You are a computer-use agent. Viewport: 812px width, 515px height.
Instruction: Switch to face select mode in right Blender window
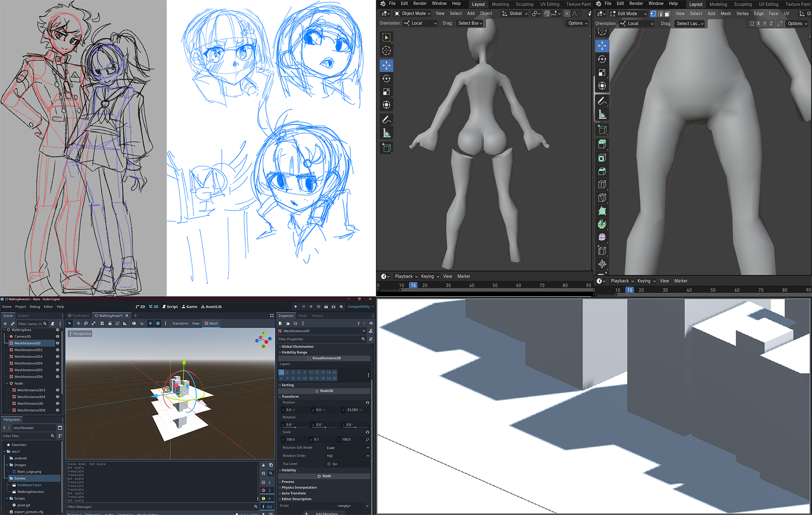(x=667, y=14)
